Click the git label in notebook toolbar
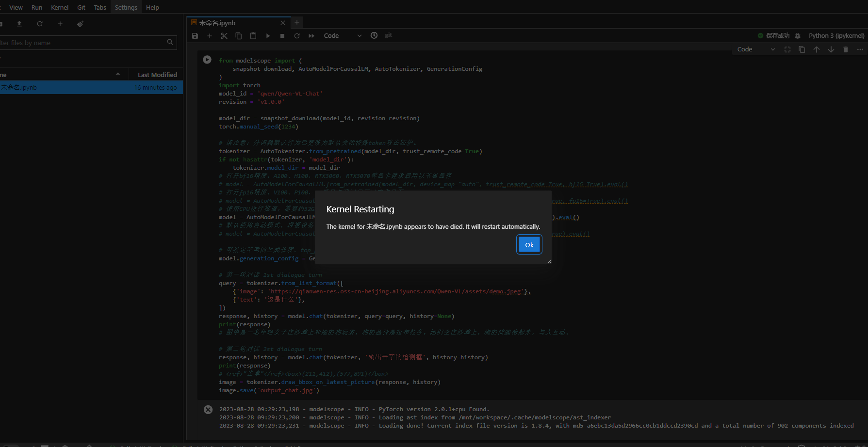Screen dimensions: 868x447 click(388, 35)
